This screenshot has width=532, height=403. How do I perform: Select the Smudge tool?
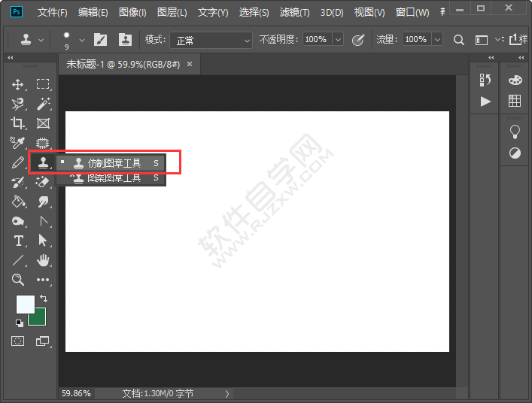pos(43,201)
